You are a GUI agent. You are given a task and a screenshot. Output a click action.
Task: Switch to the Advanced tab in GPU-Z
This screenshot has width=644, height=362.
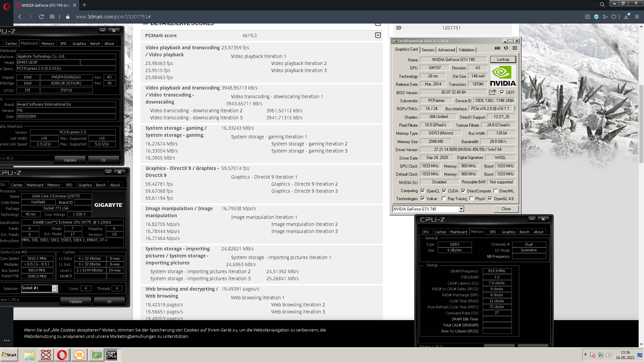pos(446,50)
